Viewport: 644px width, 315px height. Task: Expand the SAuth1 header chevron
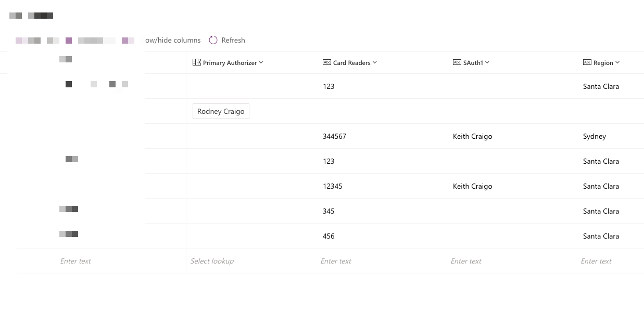point(487,62)
